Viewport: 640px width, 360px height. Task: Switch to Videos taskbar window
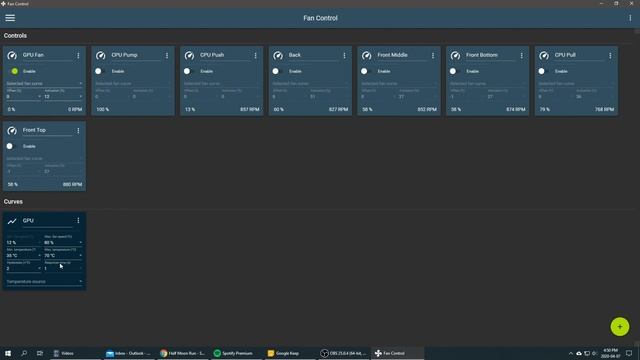point(75,353)
